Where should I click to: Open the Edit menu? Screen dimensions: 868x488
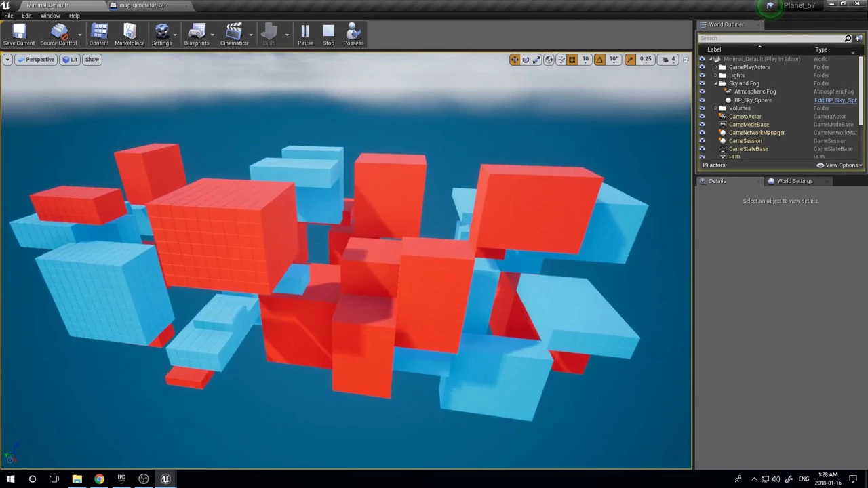(26, 16)
